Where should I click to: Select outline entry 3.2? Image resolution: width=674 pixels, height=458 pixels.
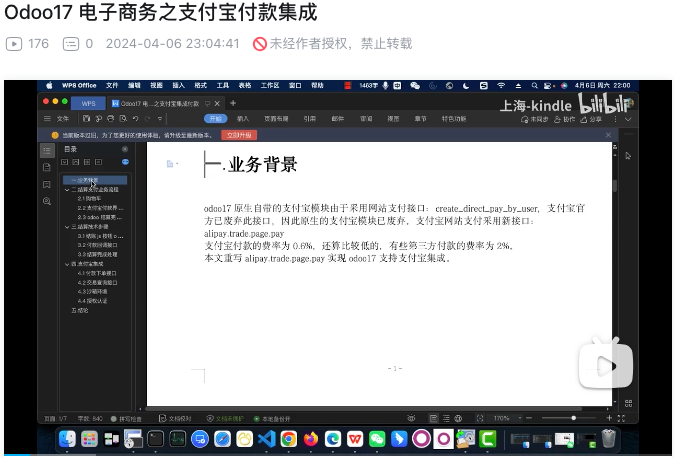pyautogui.click(x=98, y=245)
